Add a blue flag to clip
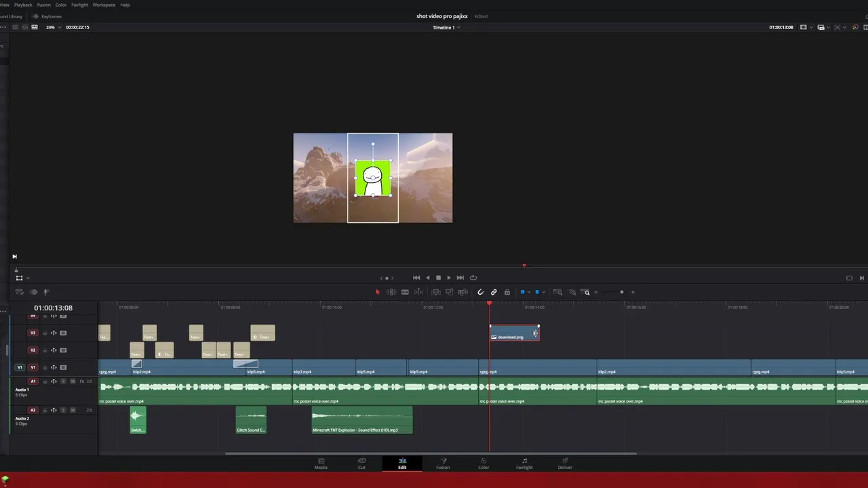Viewport: 868px width, 488px height. pyautogui.click(x=522, y=292)
